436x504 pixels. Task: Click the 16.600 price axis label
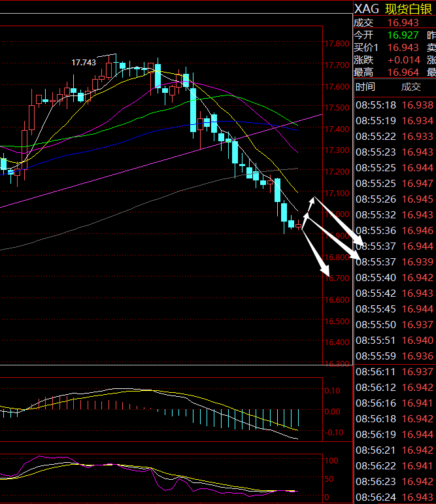tap(337, 299)
